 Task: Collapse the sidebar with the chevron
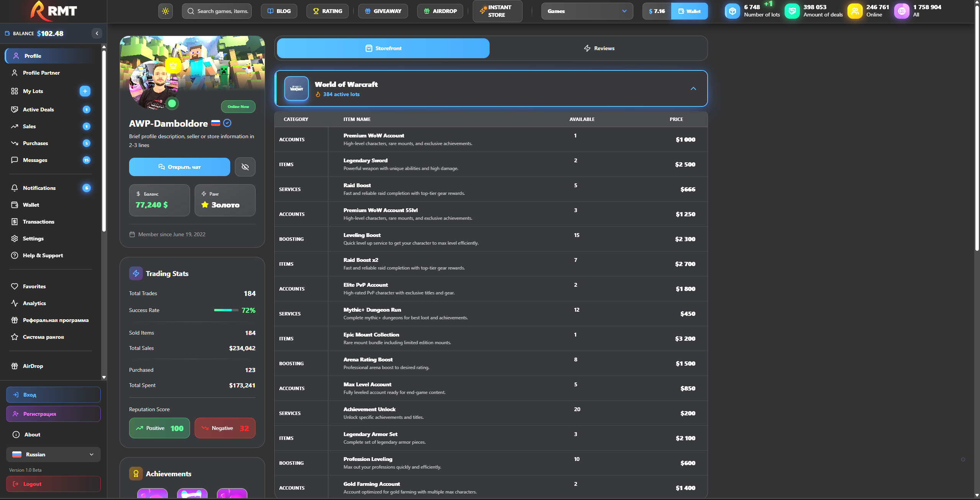97,33
